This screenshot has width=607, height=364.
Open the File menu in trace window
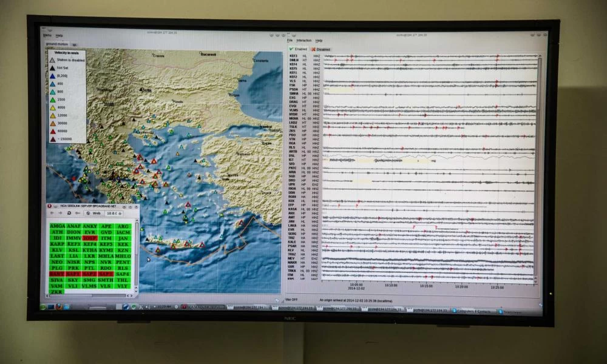click(290, 40)
